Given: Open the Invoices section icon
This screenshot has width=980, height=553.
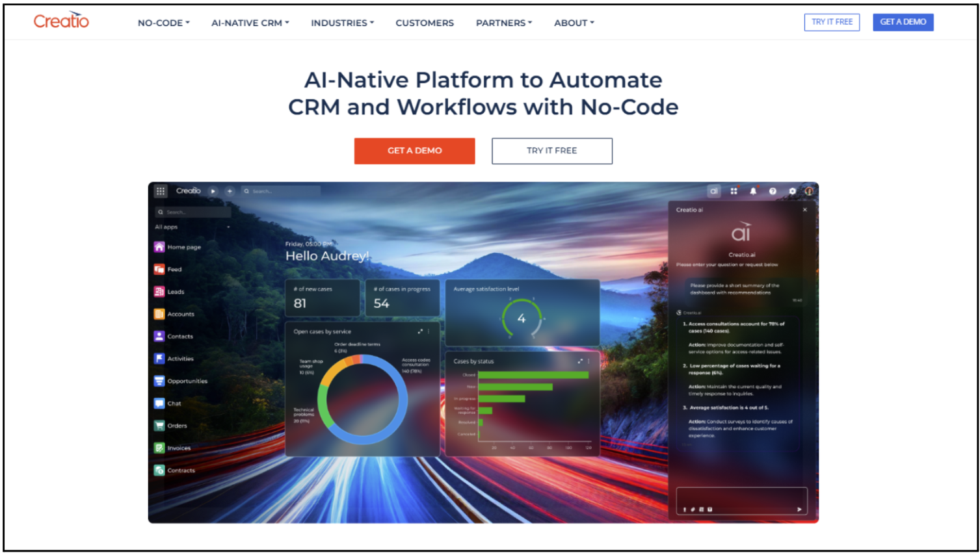Looking at the screenshot, I should tap(159, 448).
